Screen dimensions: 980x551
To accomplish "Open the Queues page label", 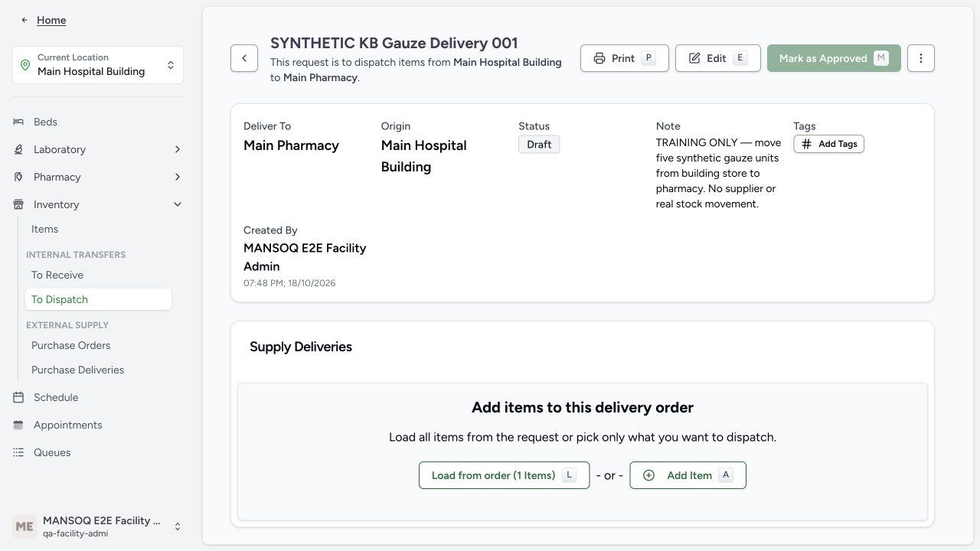I will tap(52, 452).
